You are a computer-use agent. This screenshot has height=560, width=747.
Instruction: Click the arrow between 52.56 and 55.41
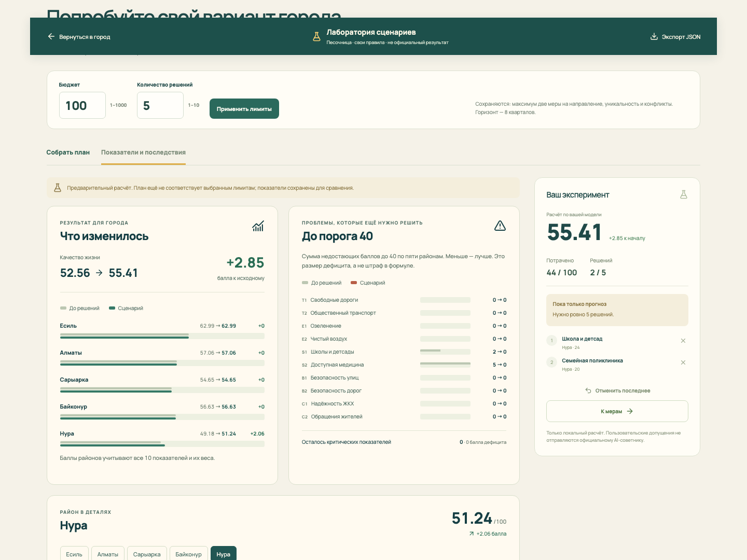coord(99,273)
